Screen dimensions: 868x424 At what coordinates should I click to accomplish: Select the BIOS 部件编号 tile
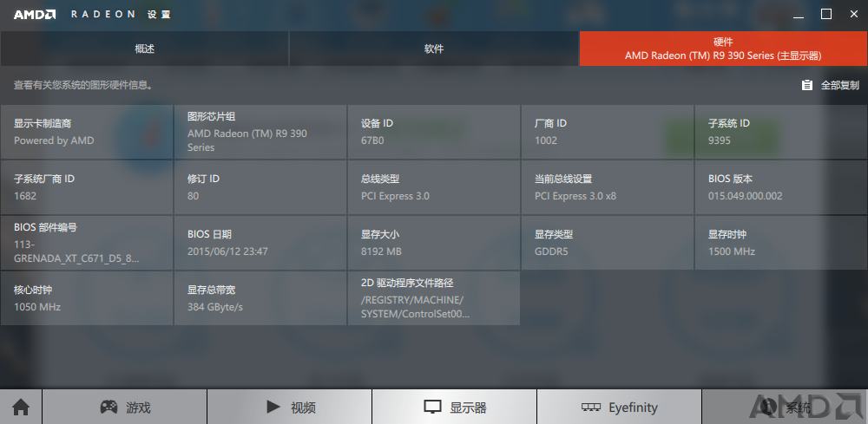87,242
